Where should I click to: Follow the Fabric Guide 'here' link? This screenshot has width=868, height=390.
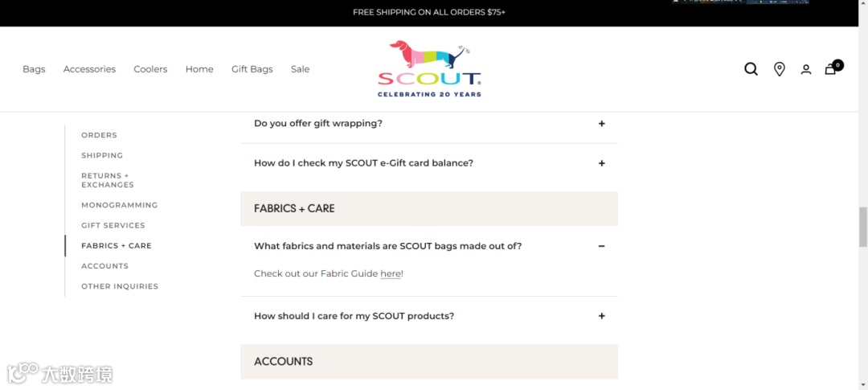tap(391, 274)
